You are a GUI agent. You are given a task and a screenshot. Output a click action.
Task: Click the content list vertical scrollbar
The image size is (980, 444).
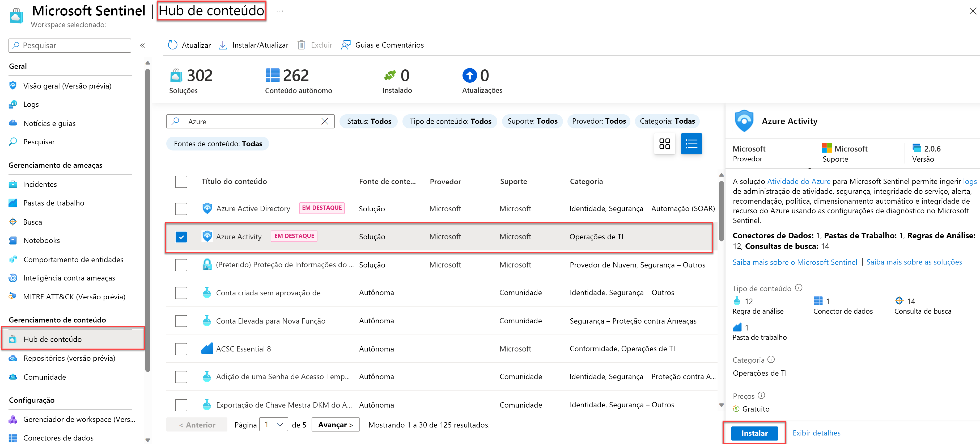click(x=721, y=211)
